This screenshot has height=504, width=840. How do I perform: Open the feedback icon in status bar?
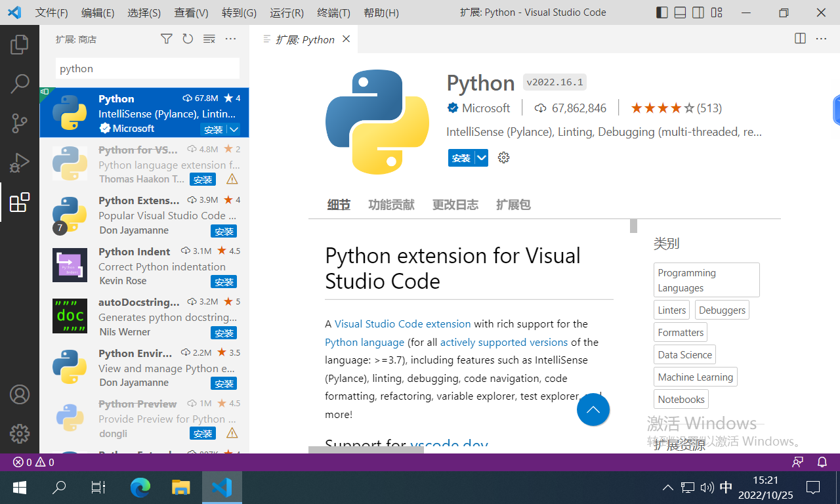pos(798,462)
